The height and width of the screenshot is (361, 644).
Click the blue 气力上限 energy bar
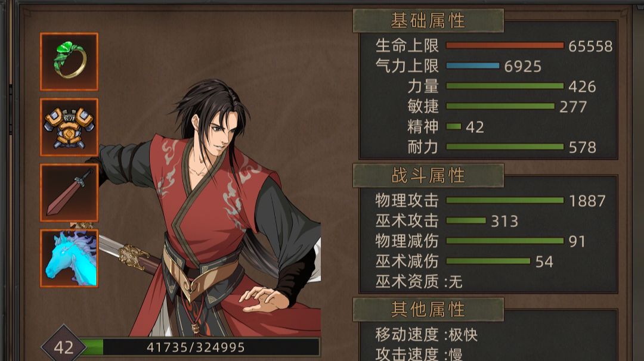click(473, 66)
